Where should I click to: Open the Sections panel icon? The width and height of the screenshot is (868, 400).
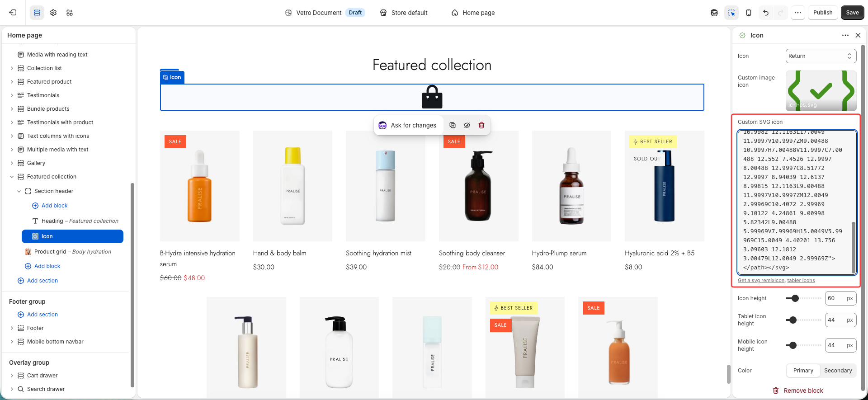(37, 13)
